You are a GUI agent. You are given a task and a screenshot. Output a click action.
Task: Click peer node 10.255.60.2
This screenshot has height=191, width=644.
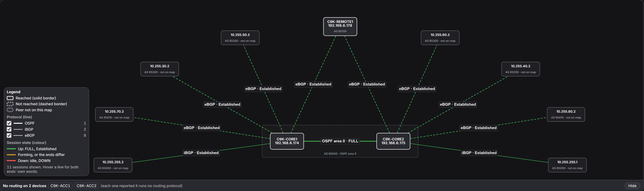pos(440,37)
